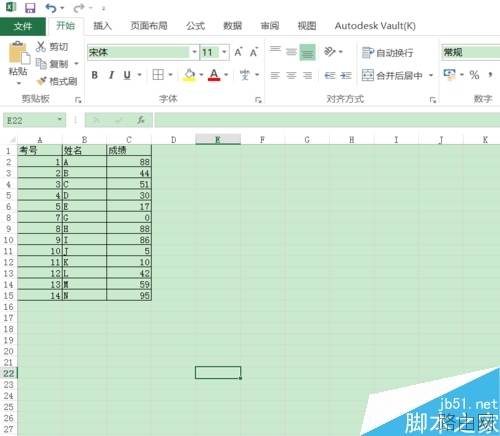Image resolution: width=500 pixels, height=436 pixels.
Task: Align cell text right
Action: point(307,76)
